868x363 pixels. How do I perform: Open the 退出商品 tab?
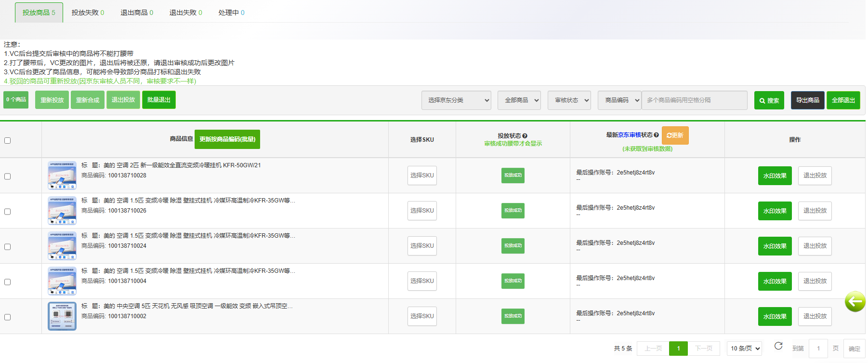pyautogui.click(x=137, y=13)
